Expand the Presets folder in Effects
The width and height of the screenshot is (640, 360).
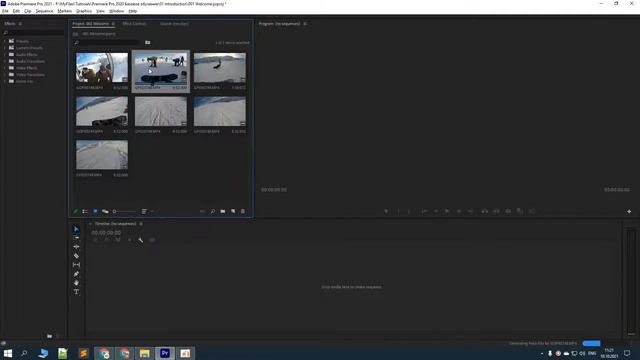point(5,41)
